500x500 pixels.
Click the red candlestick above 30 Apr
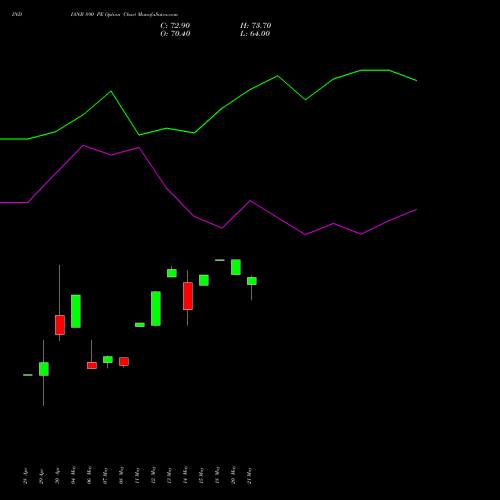pos(60,325)
